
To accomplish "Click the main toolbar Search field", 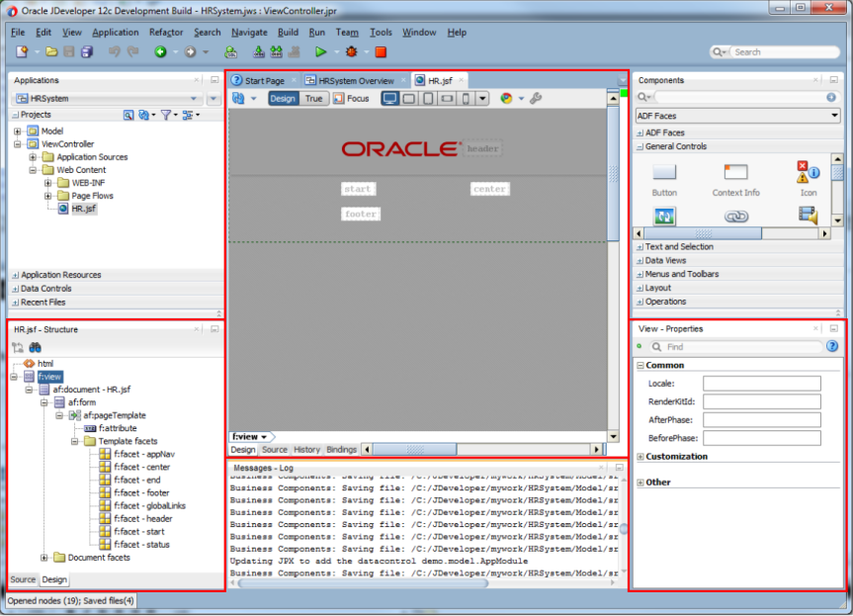I will click(784, 52).
